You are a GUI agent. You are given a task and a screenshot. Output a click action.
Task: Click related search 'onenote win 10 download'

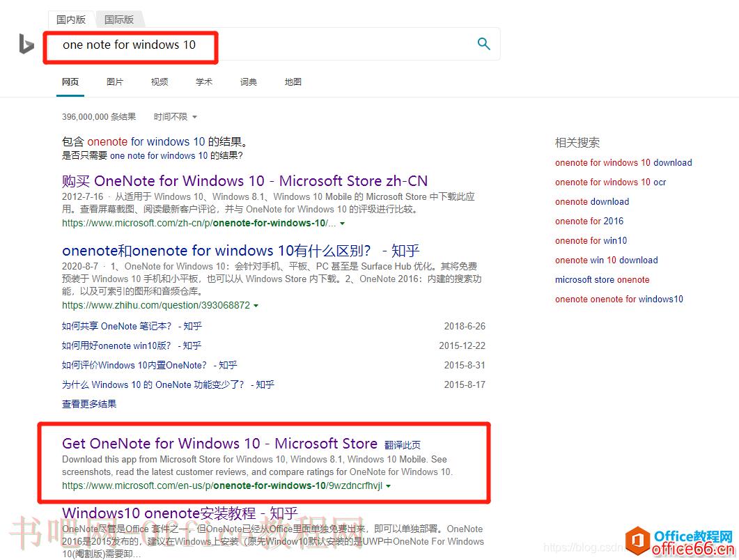[x=606, y=260]
